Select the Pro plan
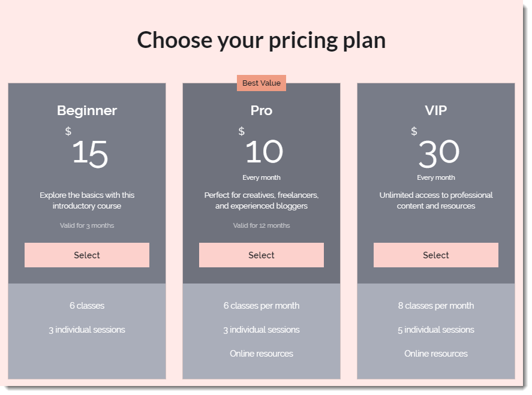532x395 pixels. 261,255
